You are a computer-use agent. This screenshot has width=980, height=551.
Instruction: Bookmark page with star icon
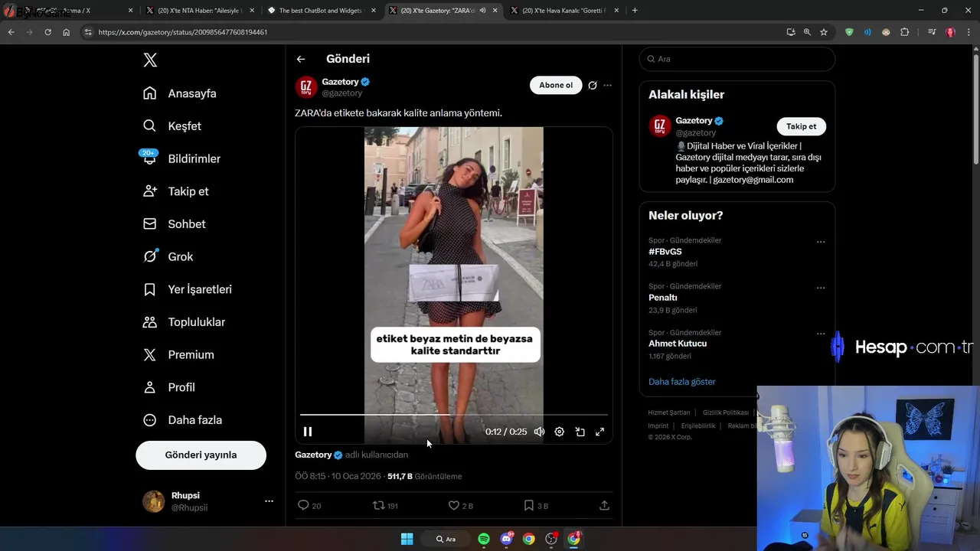pyautogui.click(x=824, y=32)
